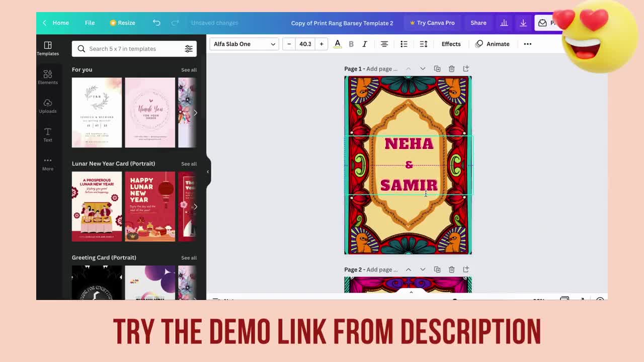Select A Prosperous Lunar New Year template

click(97, 207)
